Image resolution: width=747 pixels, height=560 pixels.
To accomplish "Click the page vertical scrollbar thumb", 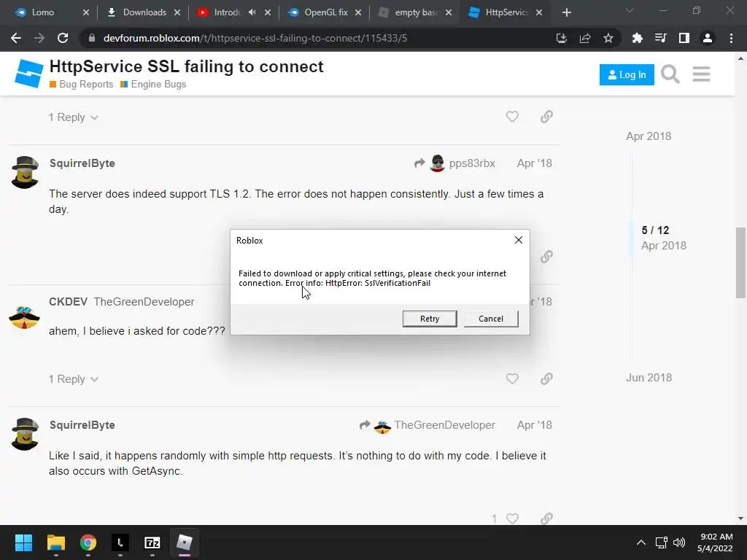I will point(740,262).
